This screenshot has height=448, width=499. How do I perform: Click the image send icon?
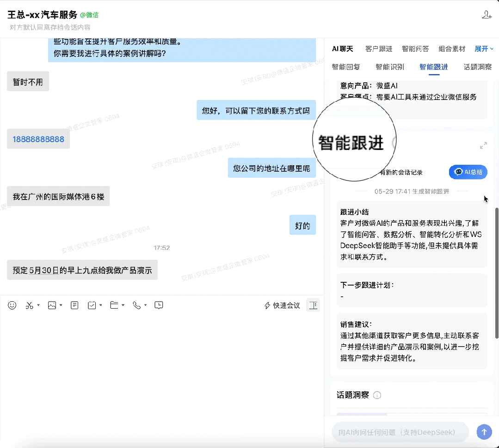point(52,305)
